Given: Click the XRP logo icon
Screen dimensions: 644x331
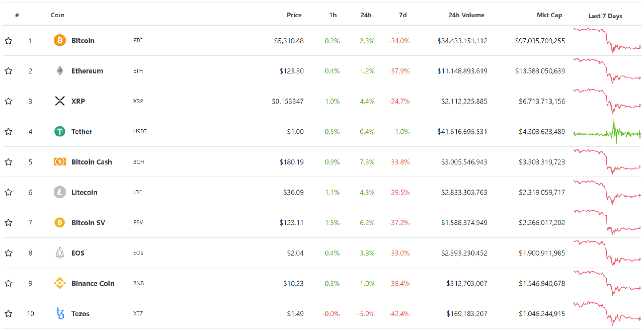Looking at the screenshot, I should [60, 101].
